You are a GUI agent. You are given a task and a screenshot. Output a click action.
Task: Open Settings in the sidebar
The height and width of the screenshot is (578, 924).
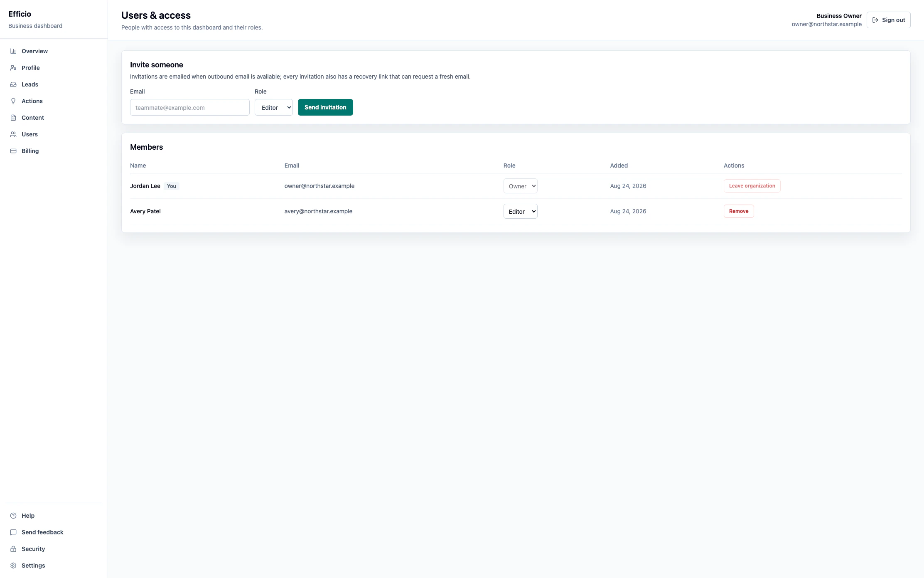pos(54,566)
